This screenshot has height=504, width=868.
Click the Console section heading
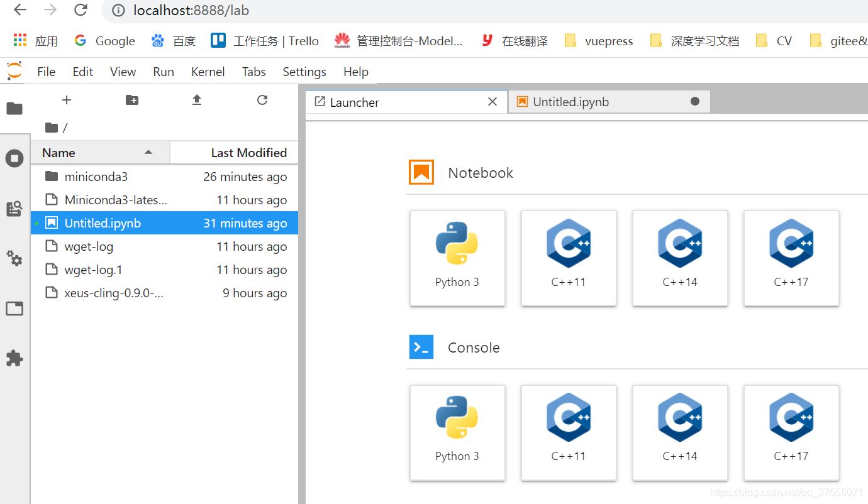tap(474, 348)
